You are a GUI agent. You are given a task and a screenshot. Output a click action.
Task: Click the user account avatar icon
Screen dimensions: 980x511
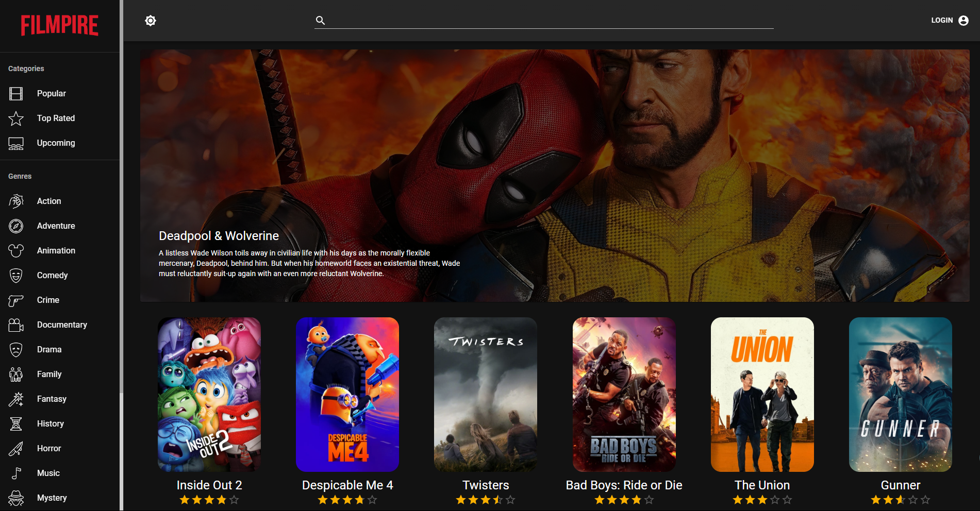(x=963, y=21)
